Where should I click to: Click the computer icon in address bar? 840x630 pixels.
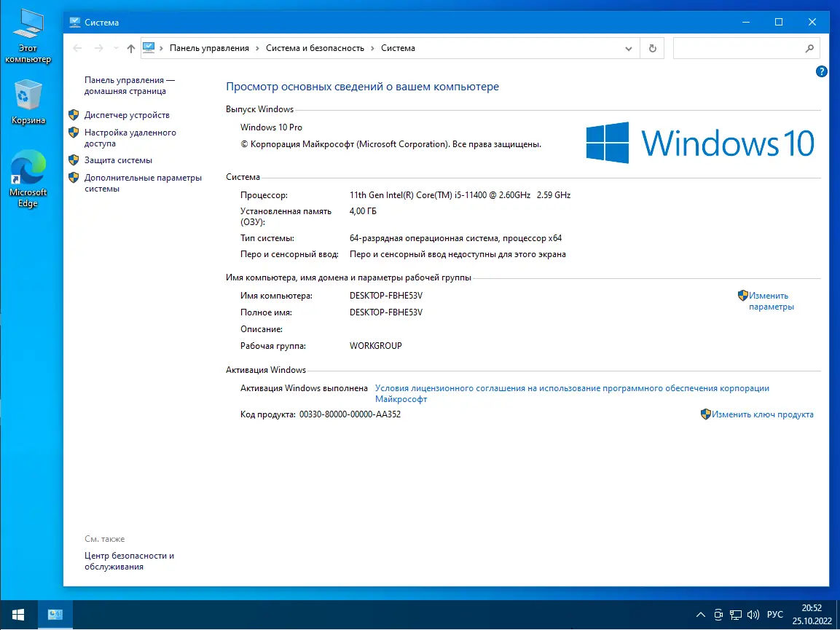coord(149,47)
